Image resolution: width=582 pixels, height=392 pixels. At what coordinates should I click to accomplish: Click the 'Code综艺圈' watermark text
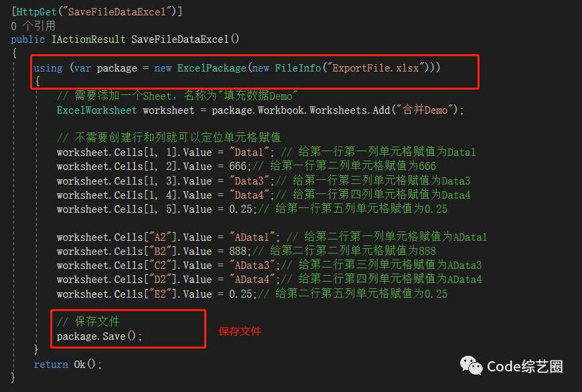click(525, 367)
